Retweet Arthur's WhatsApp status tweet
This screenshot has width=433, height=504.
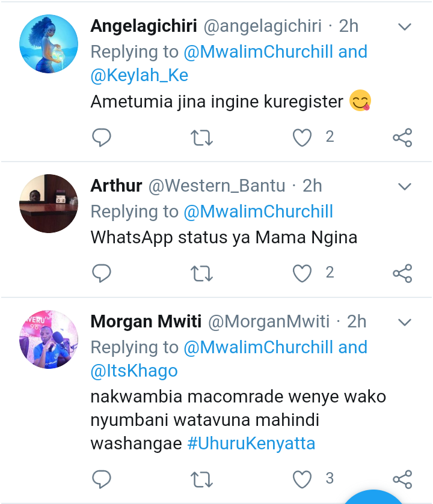tap(201, 274)
